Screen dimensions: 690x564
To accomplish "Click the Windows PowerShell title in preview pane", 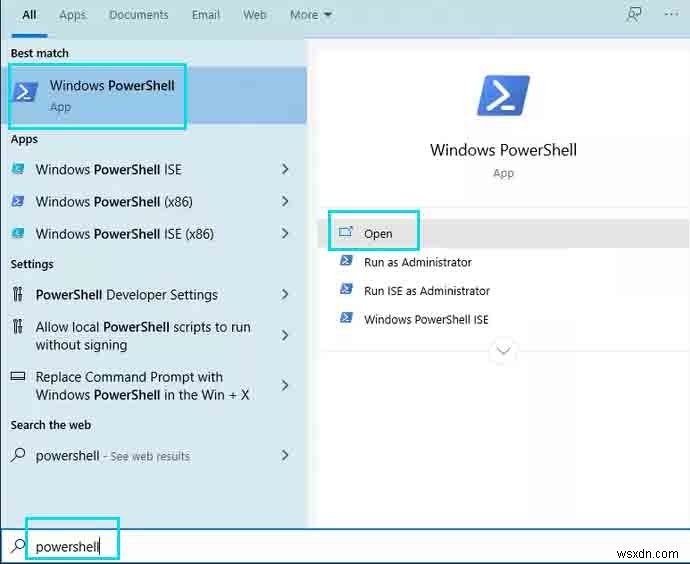I will click(503, 150).
